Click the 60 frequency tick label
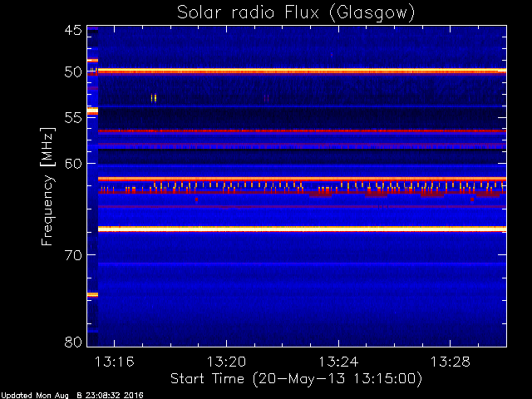Viewport: 532px width, 399px height. point(73,163)
